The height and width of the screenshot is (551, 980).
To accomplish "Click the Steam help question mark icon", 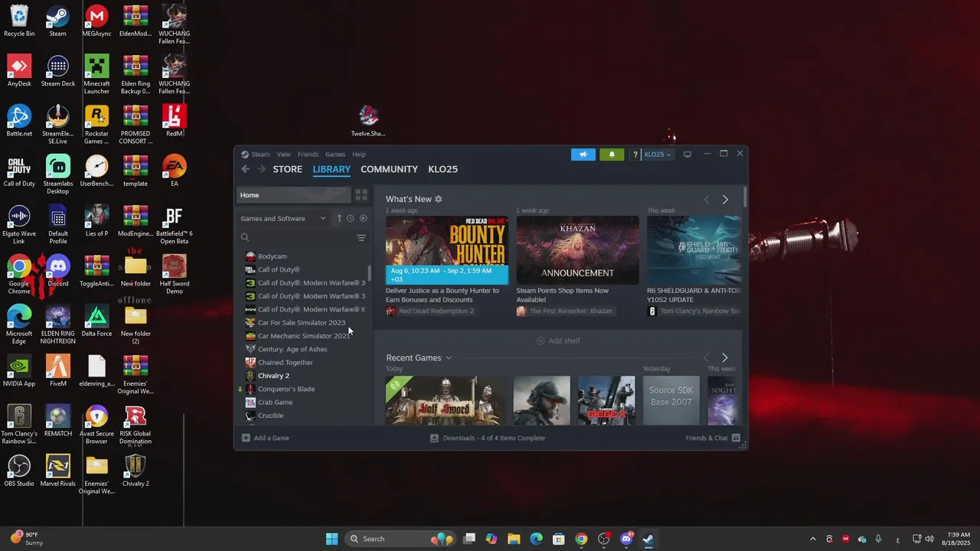I will (635, 155).
